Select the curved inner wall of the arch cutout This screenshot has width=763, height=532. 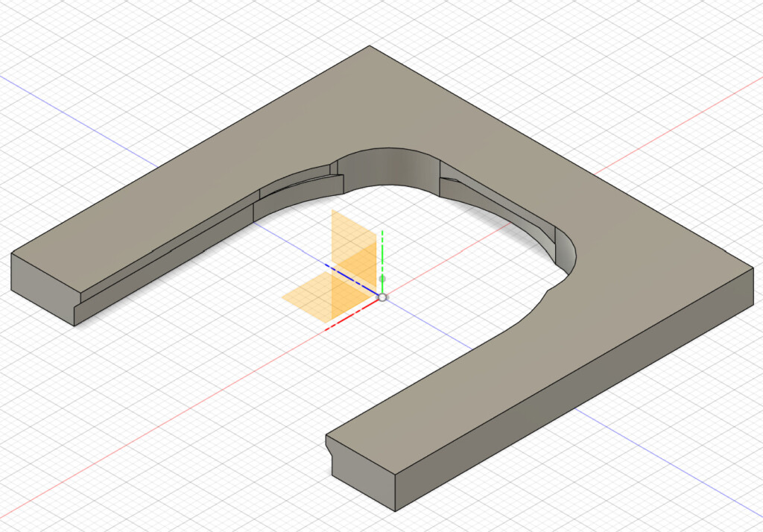point(389,168)
